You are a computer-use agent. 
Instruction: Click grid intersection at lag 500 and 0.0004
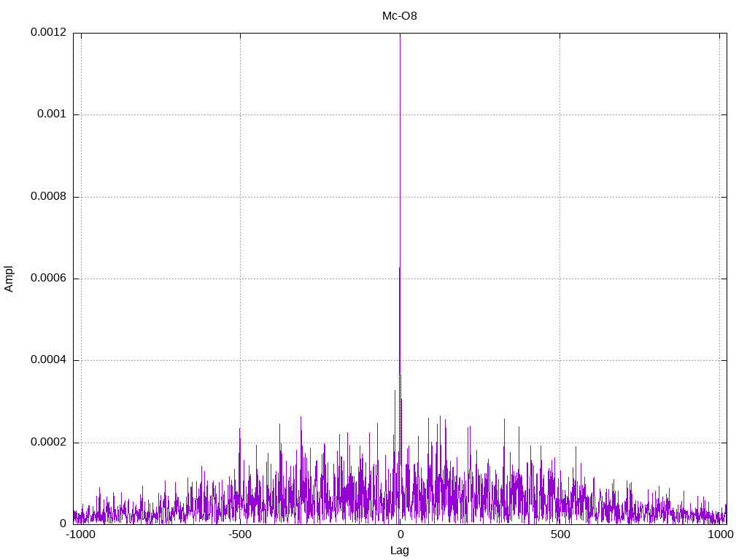click(x=560, y=360)
